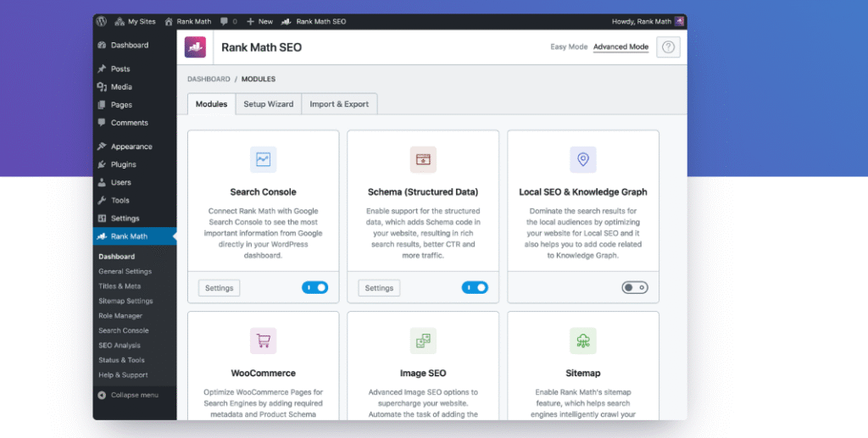868x438 pixels.
Task: Click the Image SEO module icon
Action: point(423,340)
